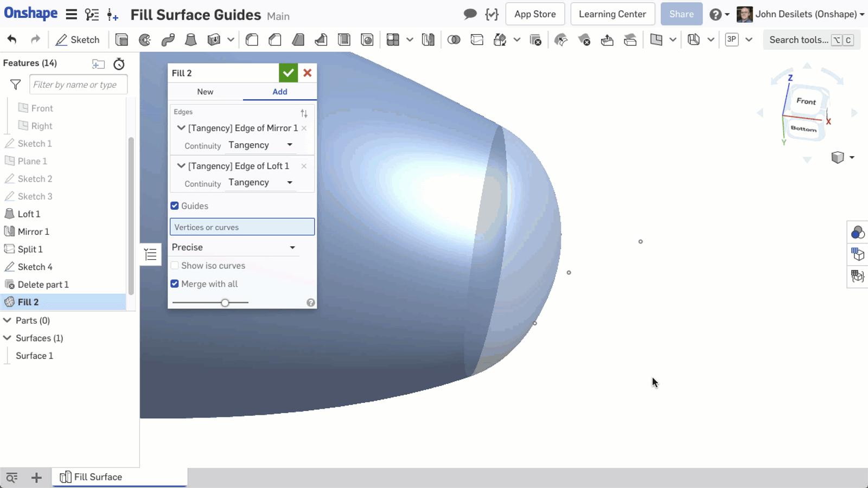
Task: Uncheck the Guides checkbox
Action: (x=175, y=206)
